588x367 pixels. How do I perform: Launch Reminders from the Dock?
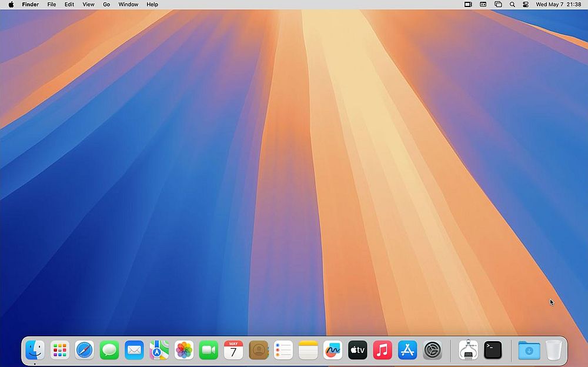(x=283, y=350)
